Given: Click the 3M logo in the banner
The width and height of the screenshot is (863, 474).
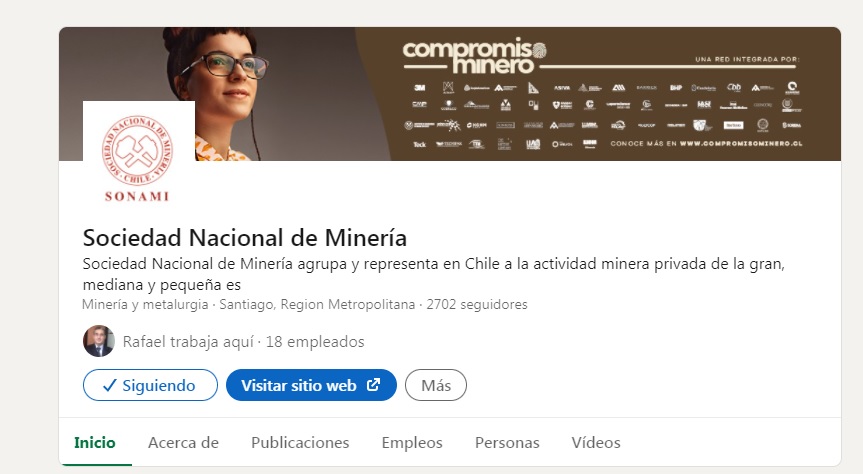Looking at the screenshot, I should [420, 88].
